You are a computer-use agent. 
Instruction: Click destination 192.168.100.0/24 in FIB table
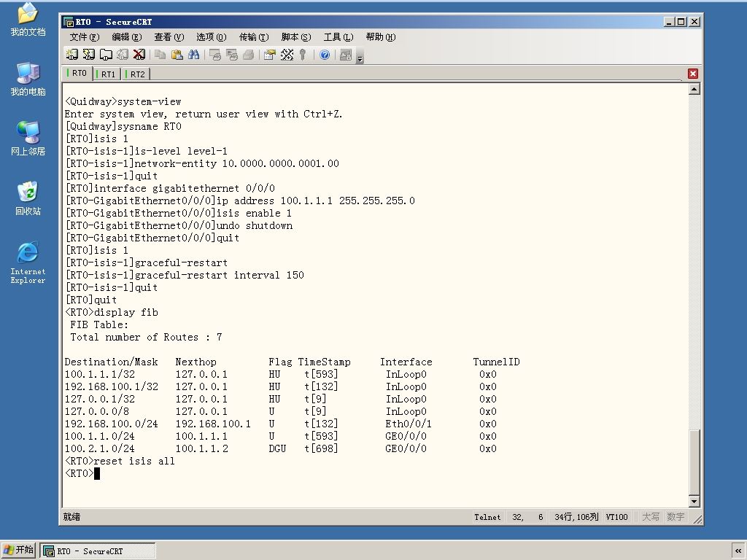[112, 424]
